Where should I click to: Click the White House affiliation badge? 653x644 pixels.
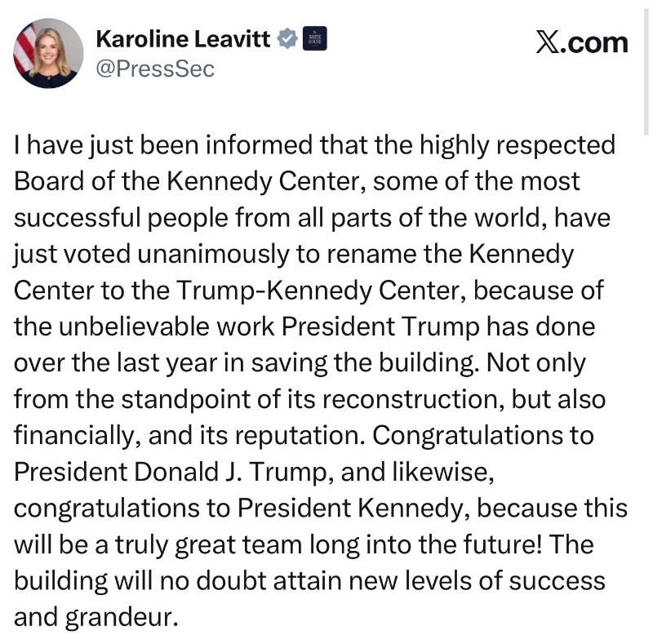(x=314, y=38)
